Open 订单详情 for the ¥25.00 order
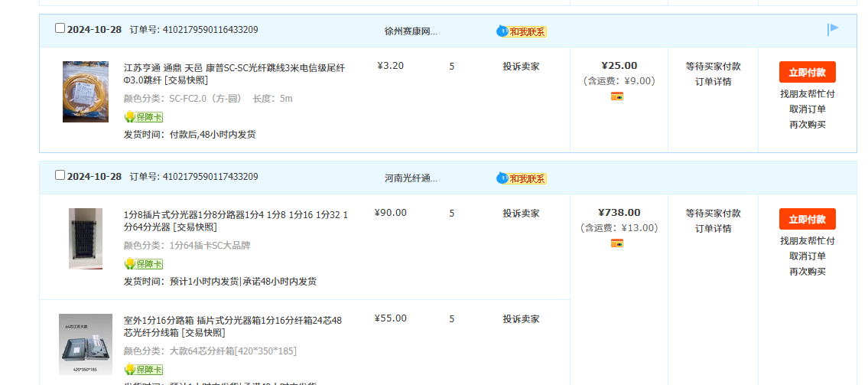Image resolution: width=868 pixels, height=385 pixels. [713, 82]
